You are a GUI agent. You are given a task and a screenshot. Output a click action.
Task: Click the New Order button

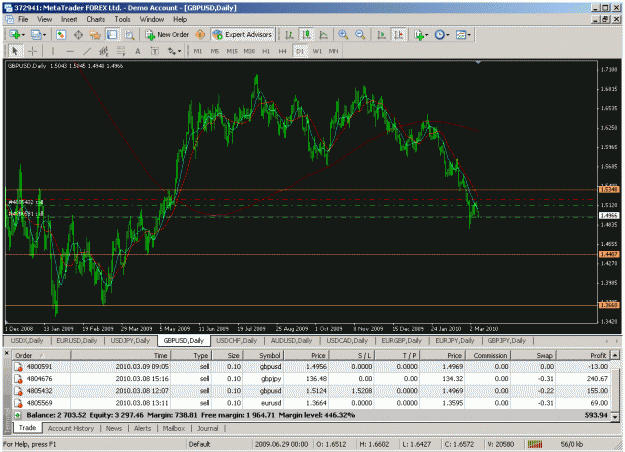click(167, 35)
